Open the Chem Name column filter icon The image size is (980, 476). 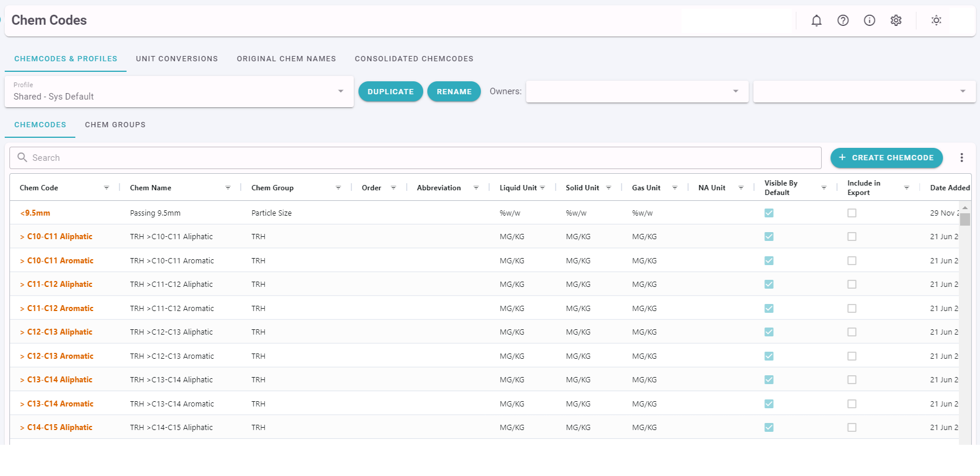(228, 188)
